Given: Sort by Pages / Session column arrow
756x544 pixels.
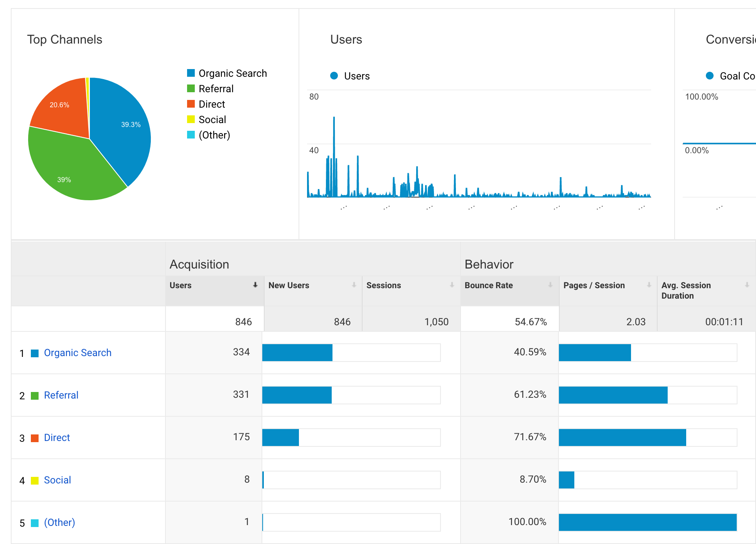Looking at the screenshot, I should 649,285.
